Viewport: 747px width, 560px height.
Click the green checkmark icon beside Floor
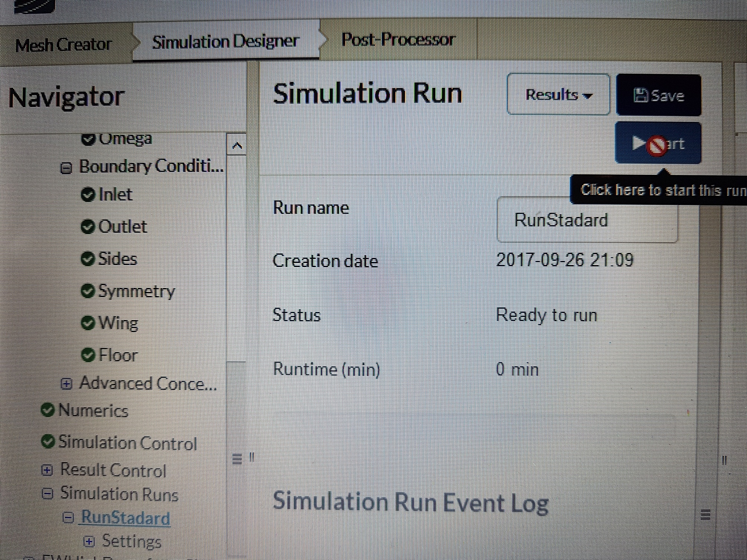tap(88, 355)
